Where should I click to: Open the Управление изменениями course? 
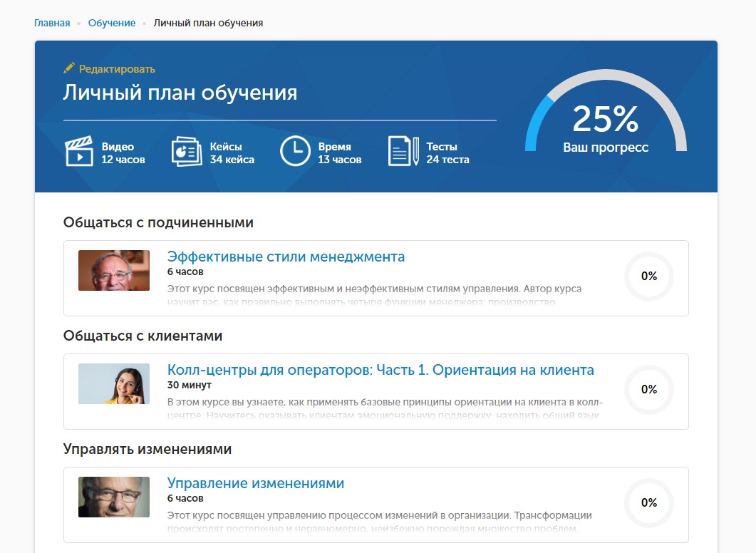click(x=256, y=483)
